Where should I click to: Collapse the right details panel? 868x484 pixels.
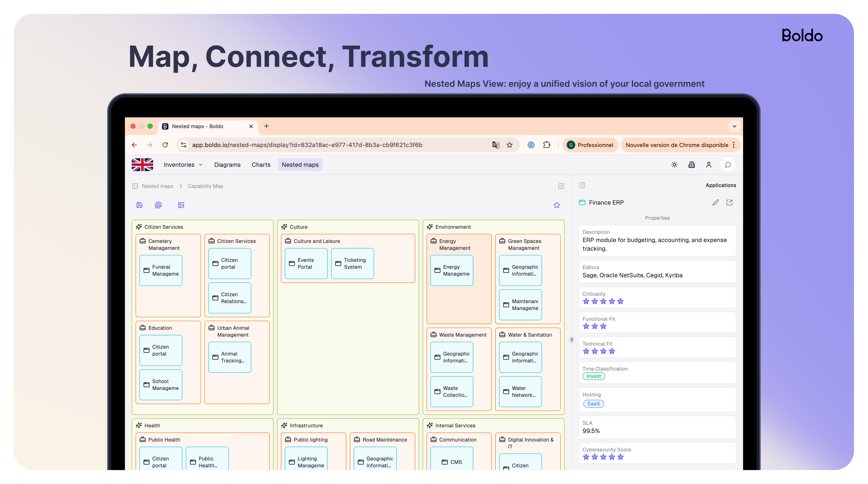tap(582, 185)
